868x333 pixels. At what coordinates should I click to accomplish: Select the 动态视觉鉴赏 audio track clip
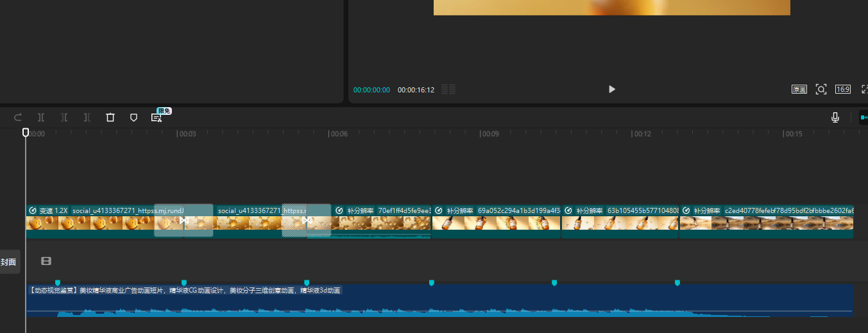[439, 300]
